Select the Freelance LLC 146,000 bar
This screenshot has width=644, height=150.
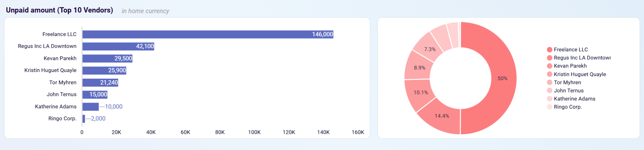[208, 34]
